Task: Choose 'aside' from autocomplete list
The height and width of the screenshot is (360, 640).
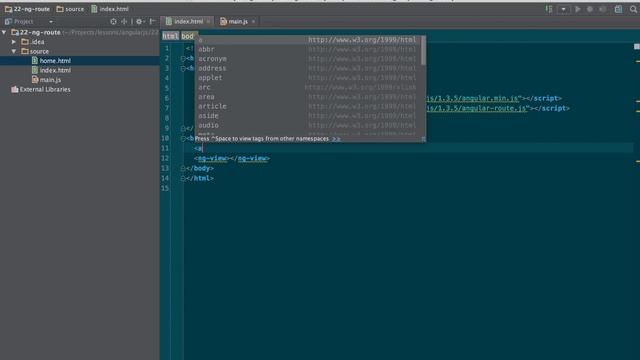Action: [308, 116]
